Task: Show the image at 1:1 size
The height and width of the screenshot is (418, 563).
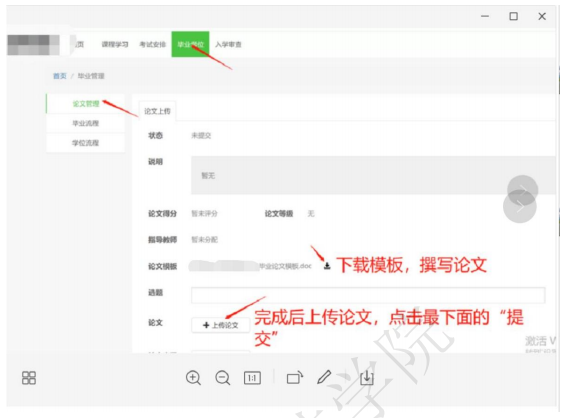Action: [x=252, y=378]
